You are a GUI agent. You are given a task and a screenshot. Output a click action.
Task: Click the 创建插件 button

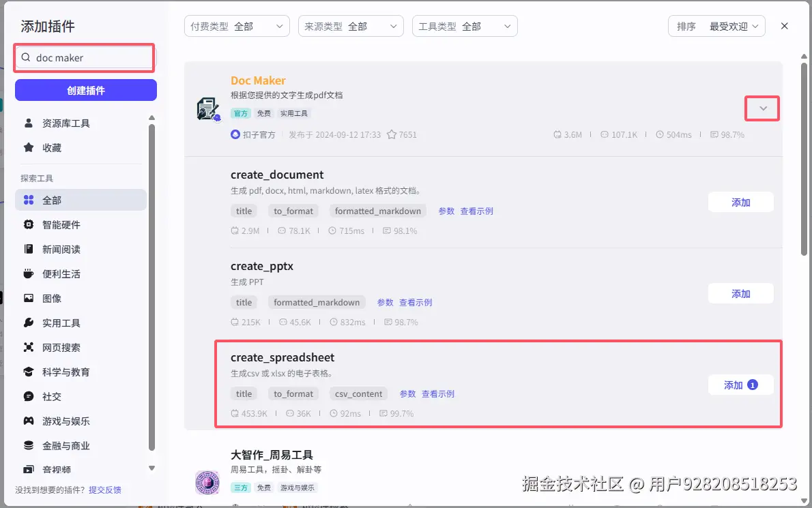point(86,90)
